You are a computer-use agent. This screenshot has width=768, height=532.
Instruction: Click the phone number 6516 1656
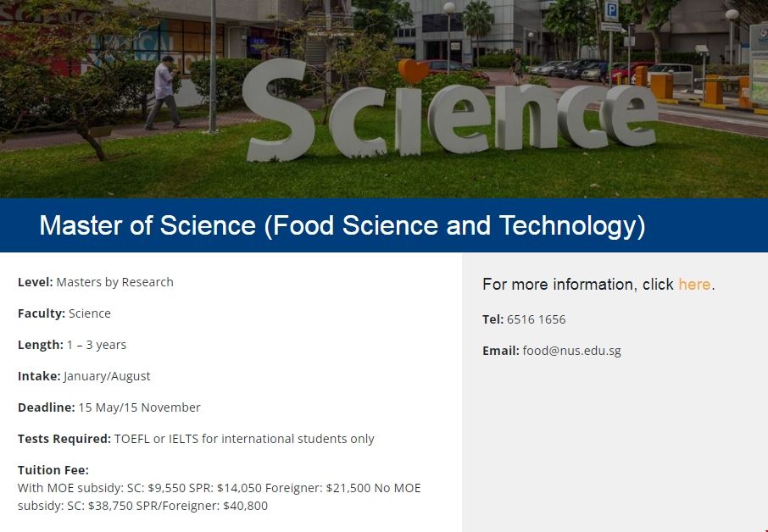point(536,319)
